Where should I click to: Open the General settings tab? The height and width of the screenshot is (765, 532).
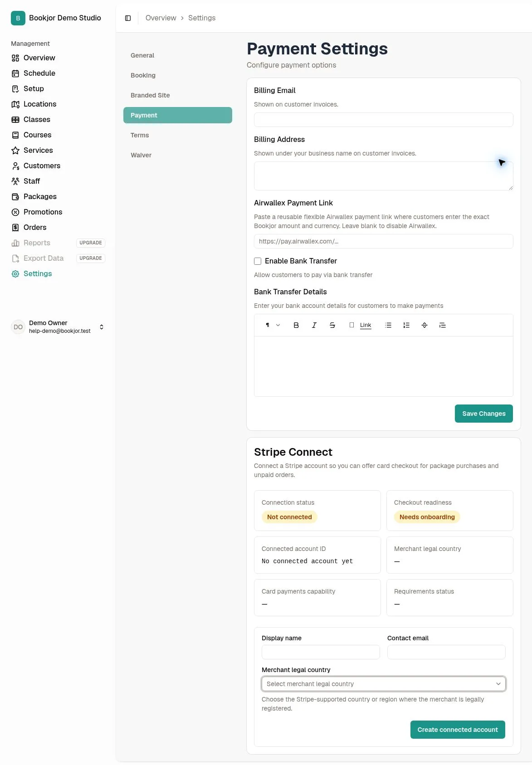(178, 55)
